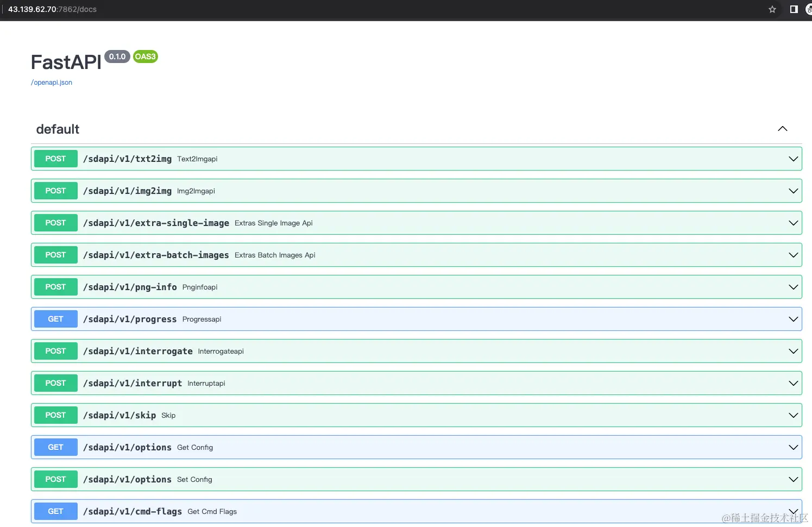812x527 pixels.
Task: Click the Extras Single Image Api description
Action: click(x=274, y=223)
